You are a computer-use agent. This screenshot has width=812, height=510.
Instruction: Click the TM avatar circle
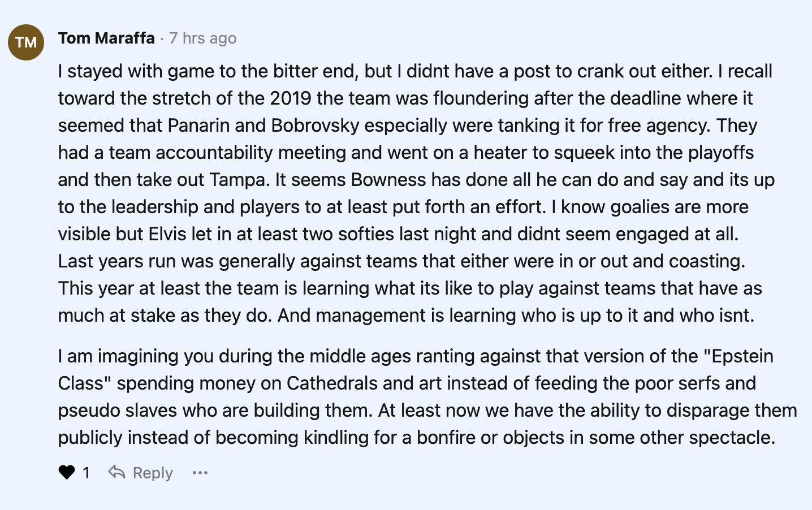26,42
